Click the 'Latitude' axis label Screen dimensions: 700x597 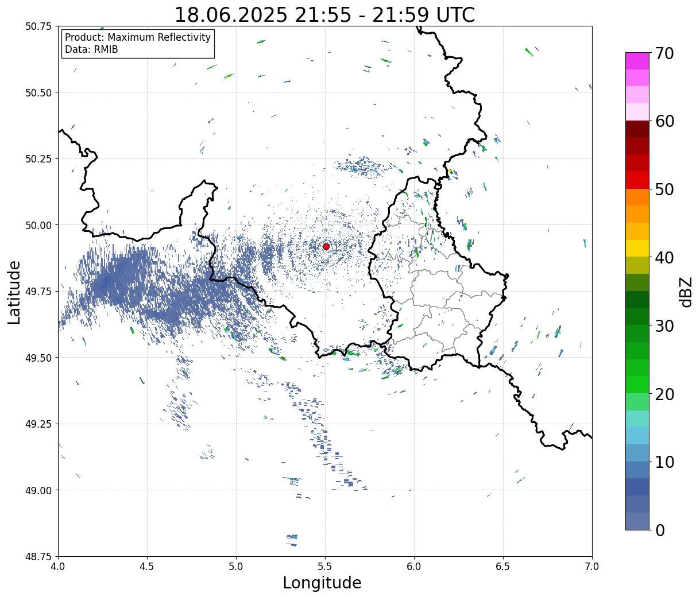coord(14,292)
